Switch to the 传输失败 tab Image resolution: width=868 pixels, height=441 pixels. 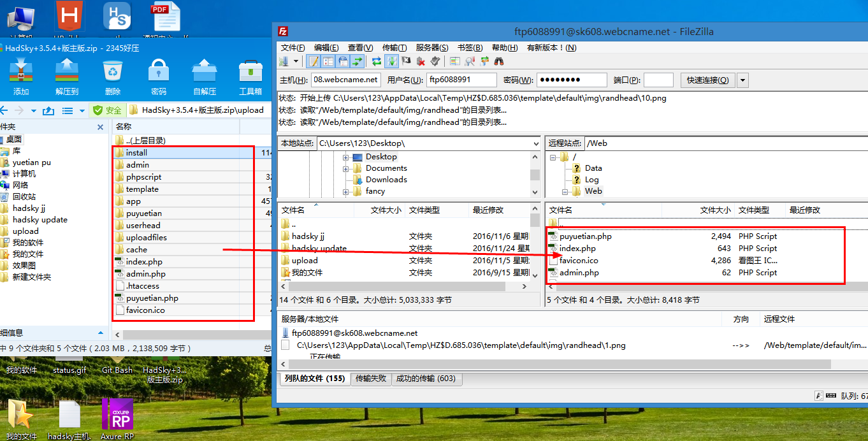(x=371, y=379)
